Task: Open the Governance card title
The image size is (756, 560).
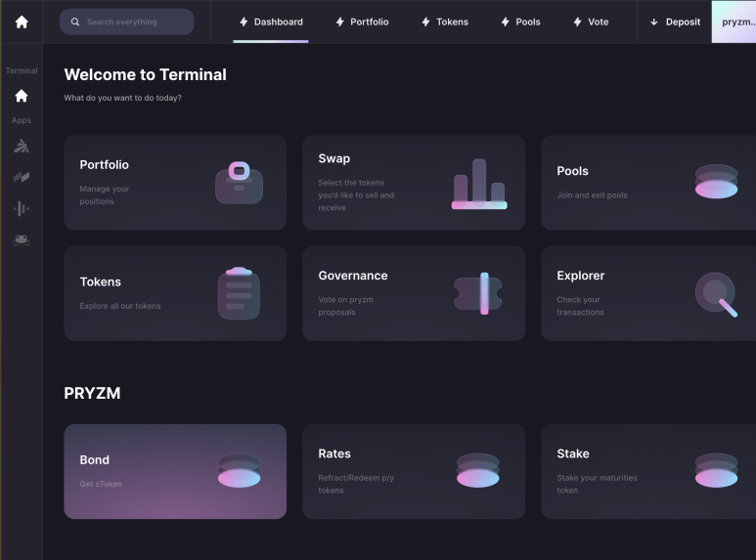Action: pyautogui.click(x=353, y=276)
